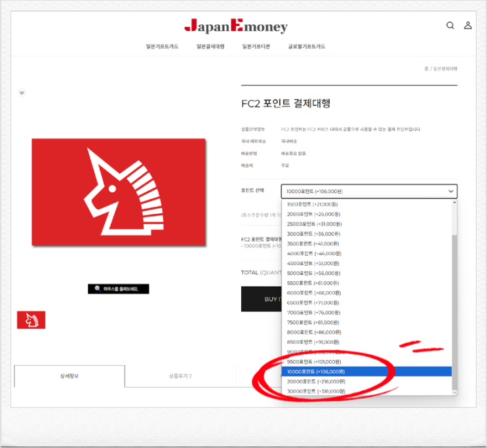Select the 25000포인트 (+31,000원) option

366,224
